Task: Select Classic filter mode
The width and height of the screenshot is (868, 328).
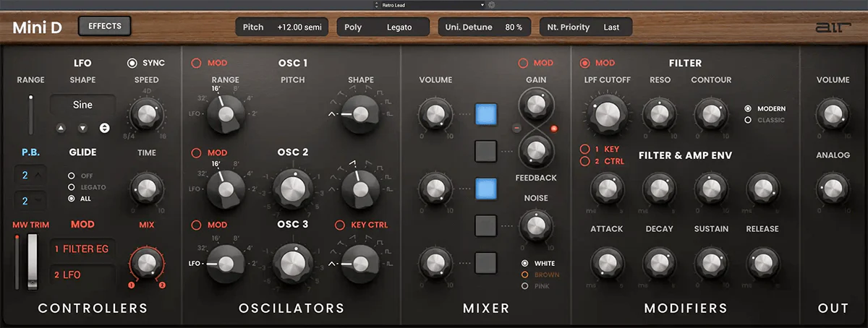Action: (748, 120)
